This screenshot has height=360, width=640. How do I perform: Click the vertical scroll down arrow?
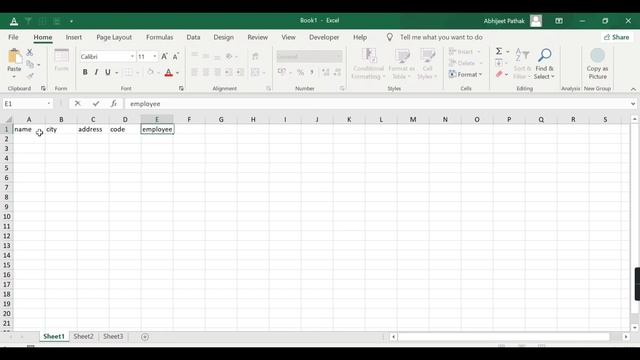tap(634, 327)
